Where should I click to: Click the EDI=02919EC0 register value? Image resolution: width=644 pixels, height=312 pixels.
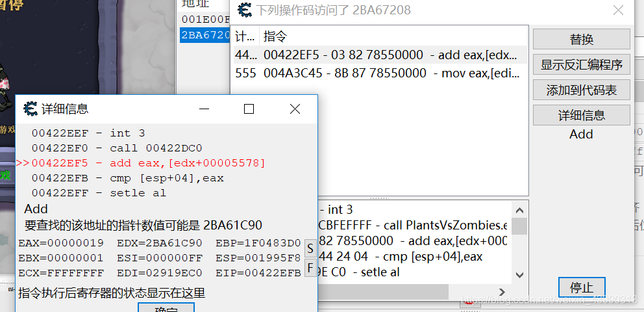tap(159, 273)
